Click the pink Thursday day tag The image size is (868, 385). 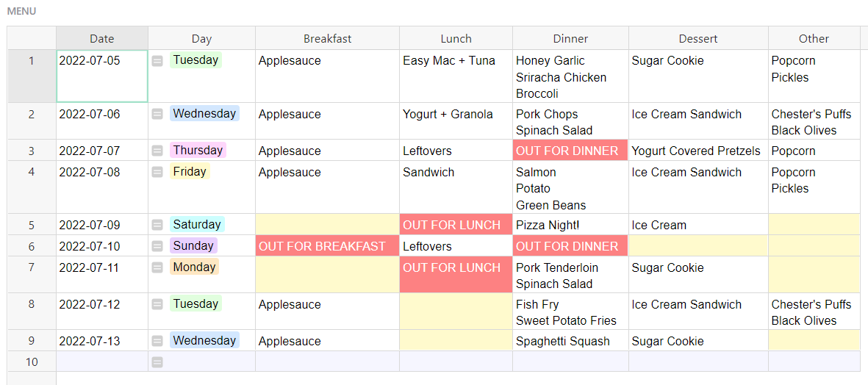(x=197, y=151)
